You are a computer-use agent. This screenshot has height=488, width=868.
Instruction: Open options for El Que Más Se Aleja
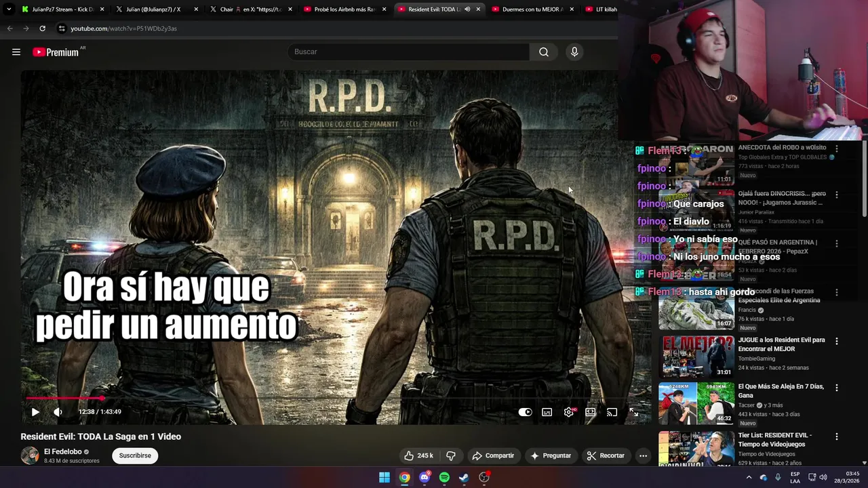pos(837,388)
